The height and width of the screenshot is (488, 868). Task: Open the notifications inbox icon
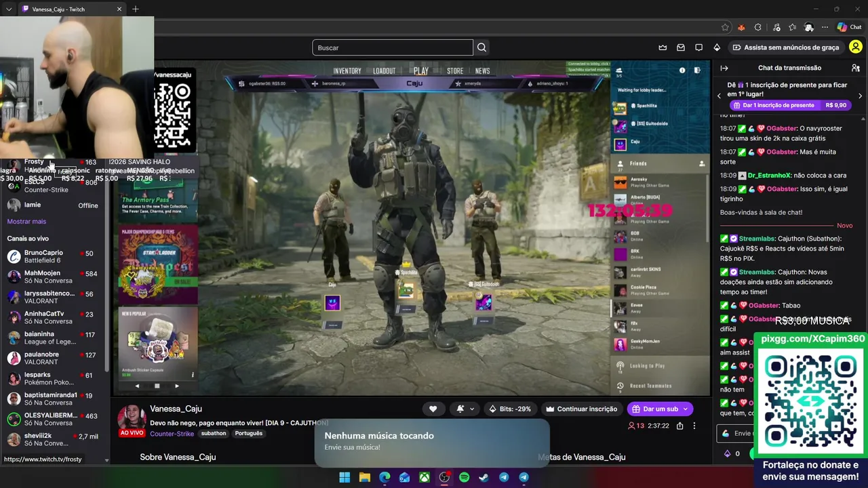681,47
